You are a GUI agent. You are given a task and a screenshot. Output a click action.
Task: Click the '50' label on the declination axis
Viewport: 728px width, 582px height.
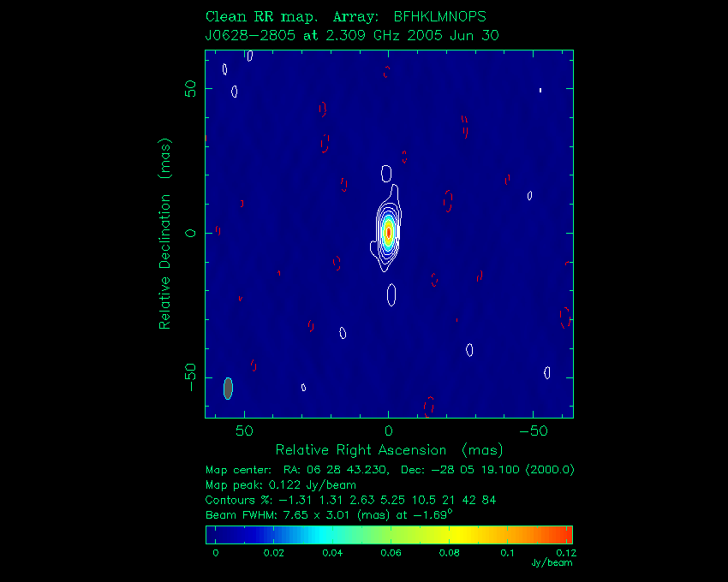(191, 89)
